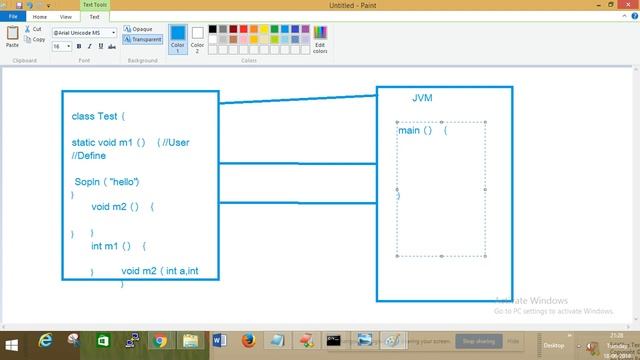Pick the red color swatch
Image resolution: width=640 pixels, height=360 pixels.
tap(244, 29)
